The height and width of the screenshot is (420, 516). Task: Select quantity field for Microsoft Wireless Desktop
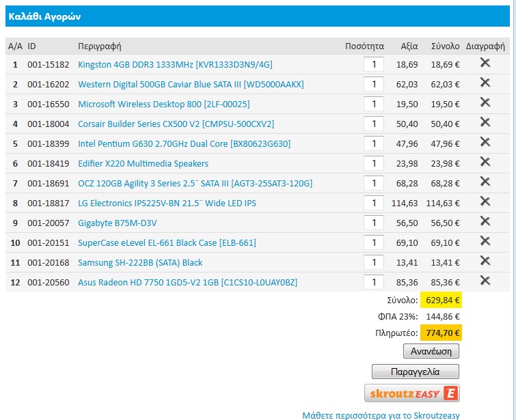point(374,104)
